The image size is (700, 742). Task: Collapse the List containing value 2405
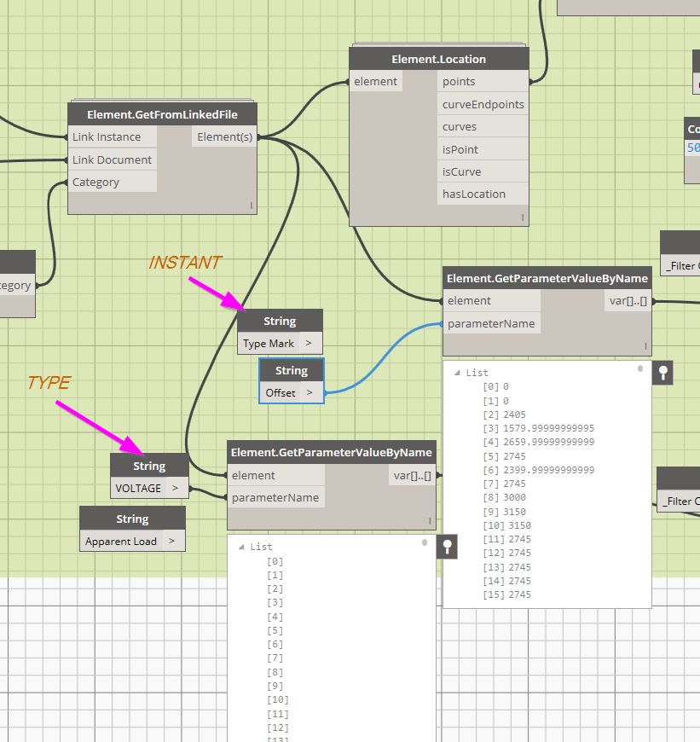coord(457,373)
